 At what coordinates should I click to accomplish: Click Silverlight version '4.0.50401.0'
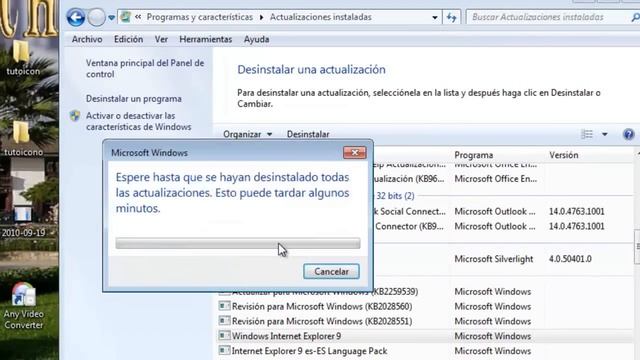[x=570, y=259]
